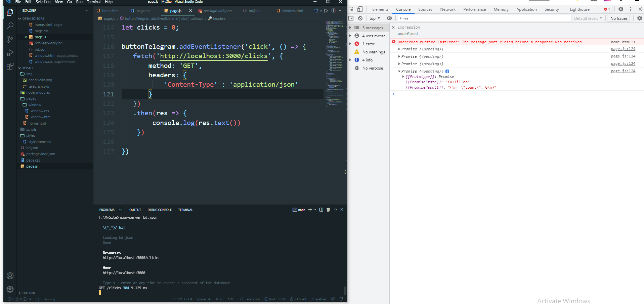Image resolution: width=644 pixels, height=304 pixels.
Task: Open the top JavaScript context dropdown
Action: 374,18
